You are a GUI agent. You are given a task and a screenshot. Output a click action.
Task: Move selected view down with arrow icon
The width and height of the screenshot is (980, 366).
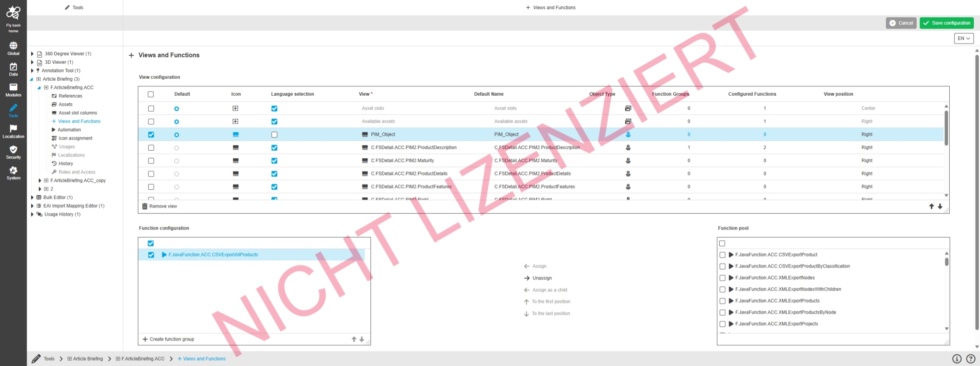(940, 207)
